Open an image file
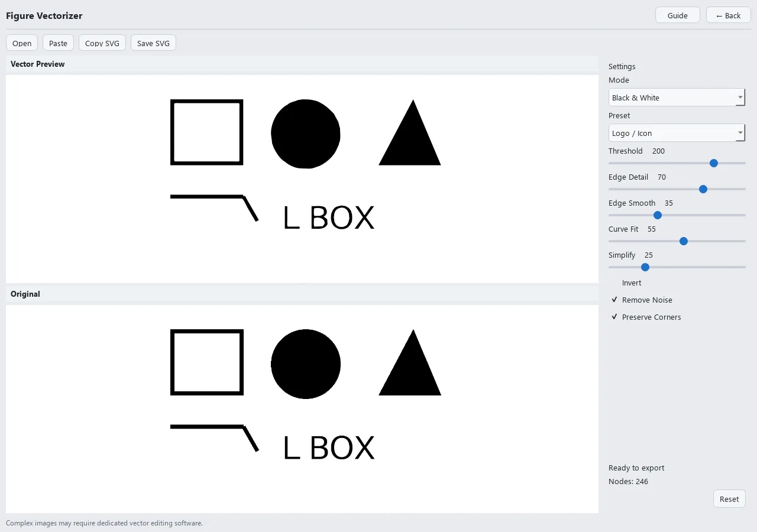The height and width of the screenshot is (532, 757). click(x=22, y=43)
